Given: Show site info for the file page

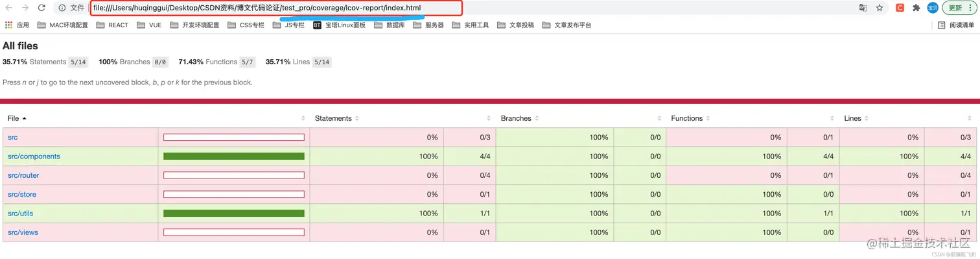Looking at the screenshot, I should pos(62,8).
